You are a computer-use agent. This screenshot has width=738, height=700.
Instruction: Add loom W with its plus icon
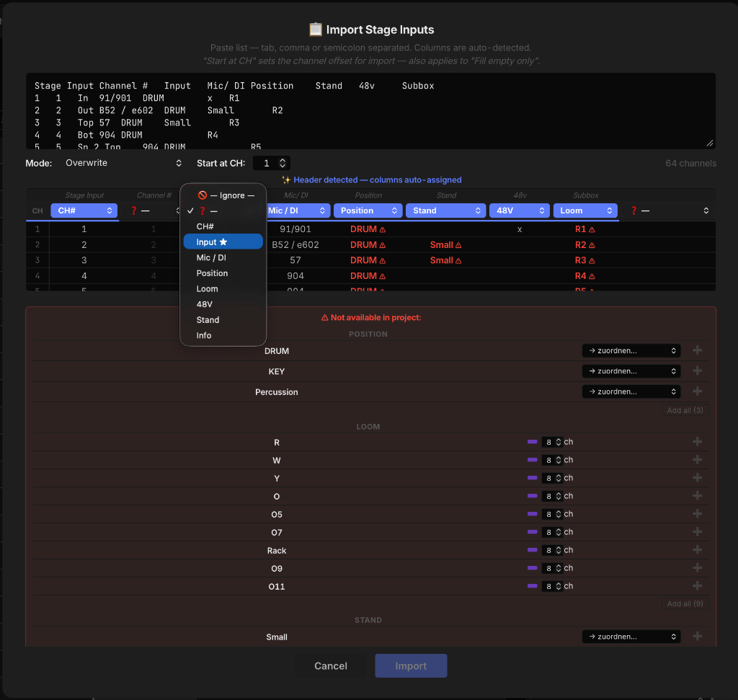click(x=697, y=459)
